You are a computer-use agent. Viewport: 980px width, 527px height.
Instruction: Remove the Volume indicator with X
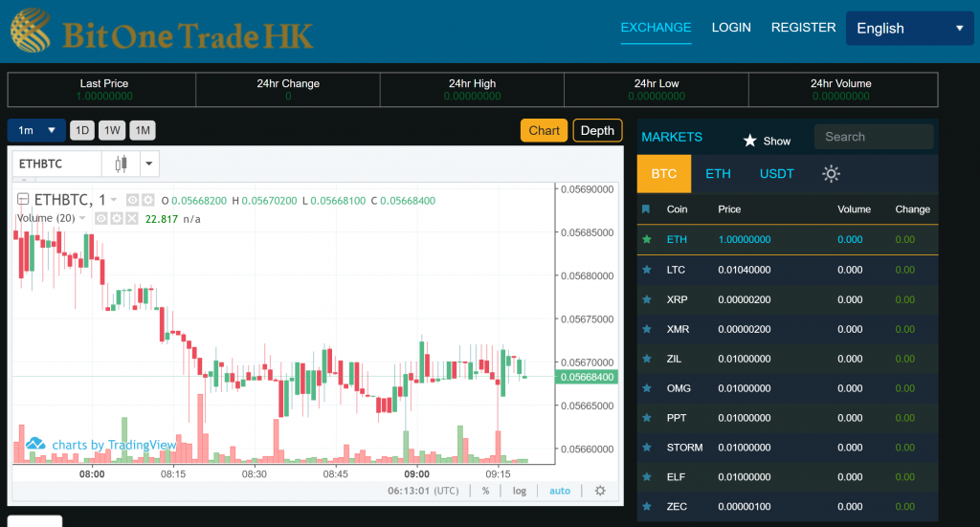132,218
